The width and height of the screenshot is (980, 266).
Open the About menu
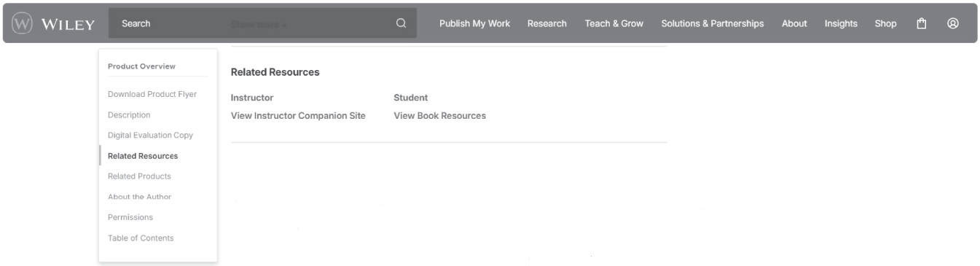794,23
